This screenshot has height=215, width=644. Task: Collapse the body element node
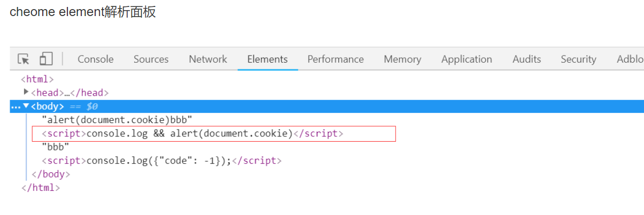(x=26, y=106)
